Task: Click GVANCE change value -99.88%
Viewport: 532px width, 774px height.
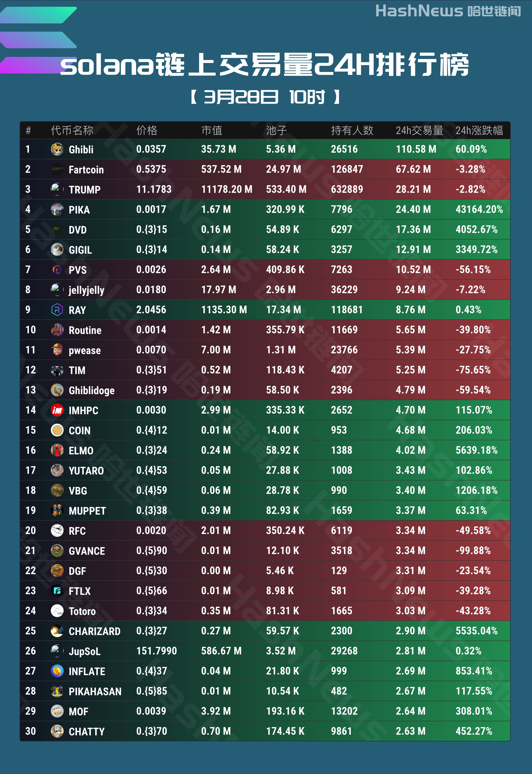Action: click(x=473, y=550)
